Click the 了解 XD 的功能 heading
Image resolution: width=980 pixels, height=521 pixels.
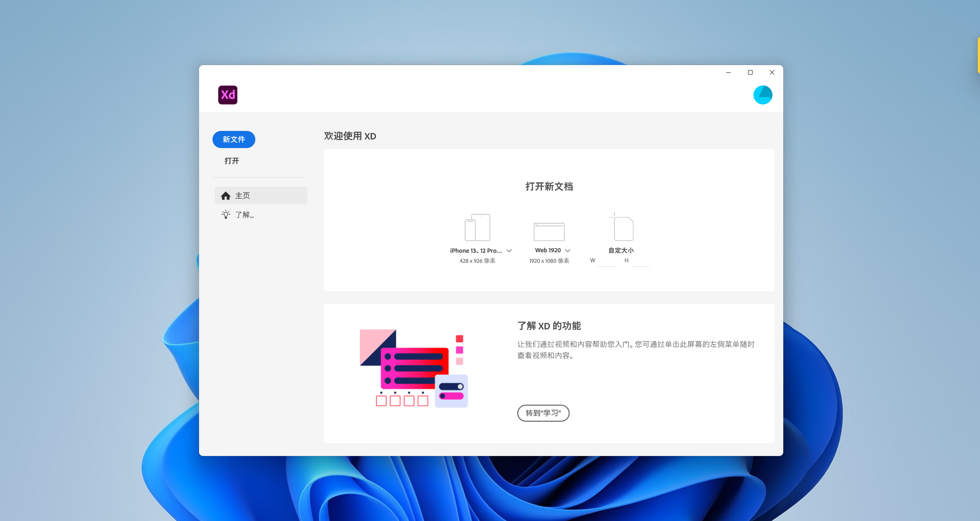pos(549,326)
